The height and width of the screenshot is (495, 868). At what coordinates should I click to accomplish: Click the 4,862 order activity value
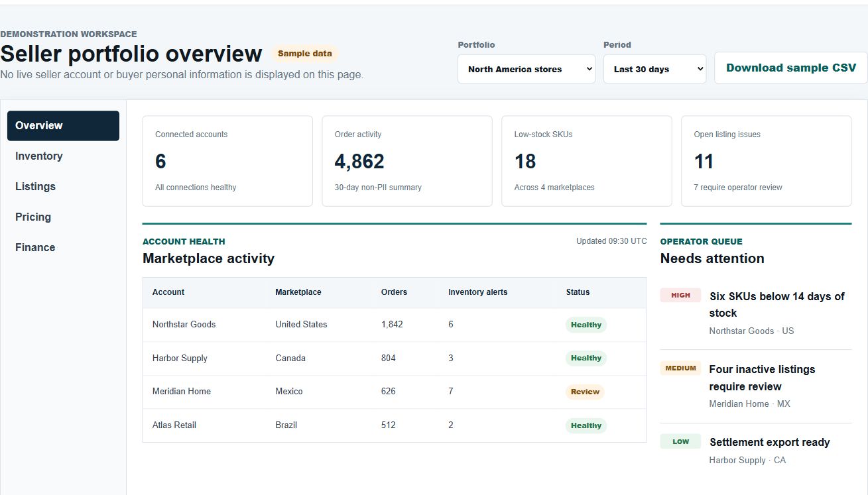[359, 161]
